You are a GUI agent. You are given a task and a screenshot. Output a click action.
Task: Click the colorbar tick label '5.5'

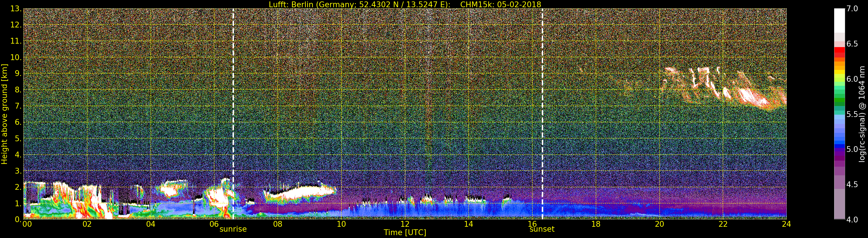click(852, 114)
